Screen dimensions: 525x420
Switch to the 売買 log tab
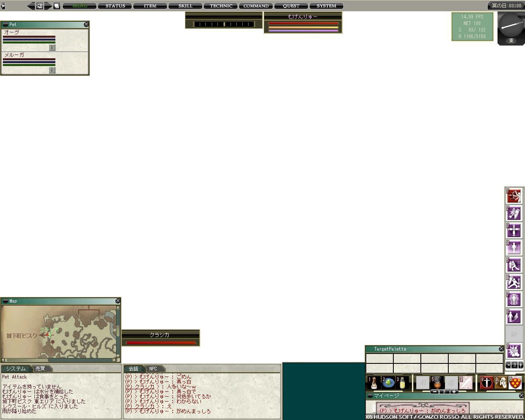[40, 369]
